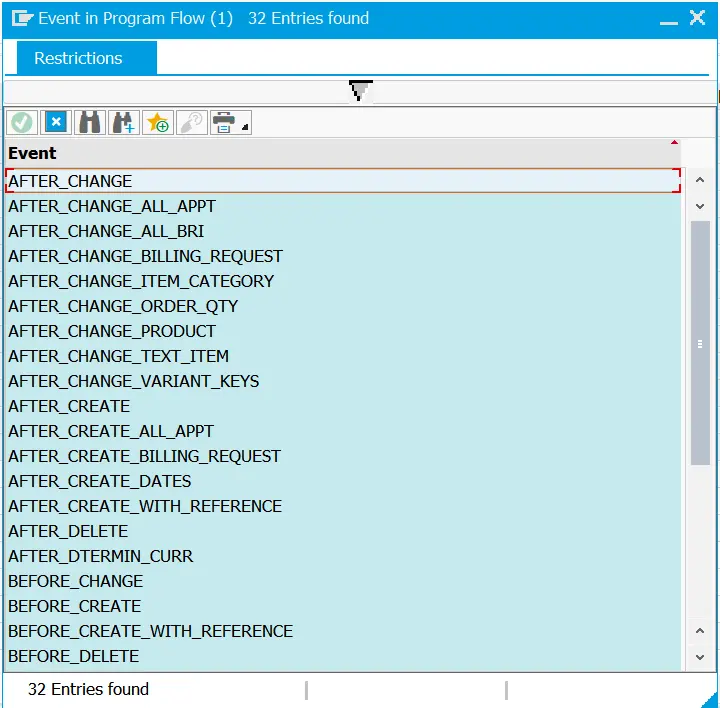The image size is (720, 708).
Task: Cancel with the blue X toolbar icon
Action: point(56,123)
